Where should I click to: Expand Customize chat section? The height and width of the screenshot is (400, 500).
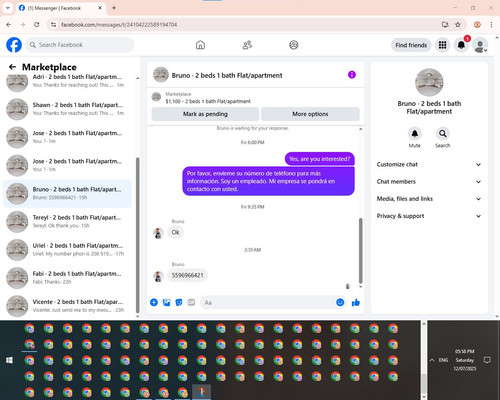click(x=429, y=164)
